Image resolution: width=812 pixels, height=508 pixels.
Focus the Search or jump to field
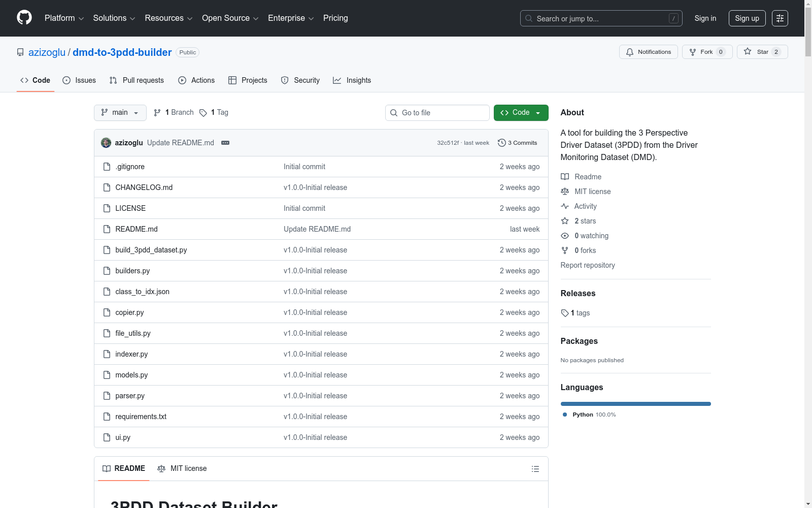click(x=601, y=18)
